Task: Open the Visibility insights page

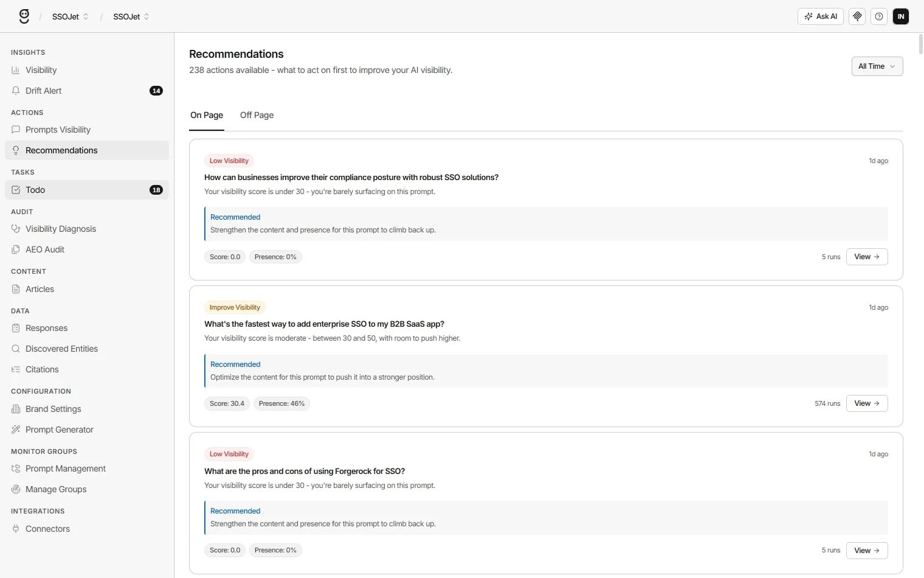Action: pyautogui.click(x=87, y=70)
